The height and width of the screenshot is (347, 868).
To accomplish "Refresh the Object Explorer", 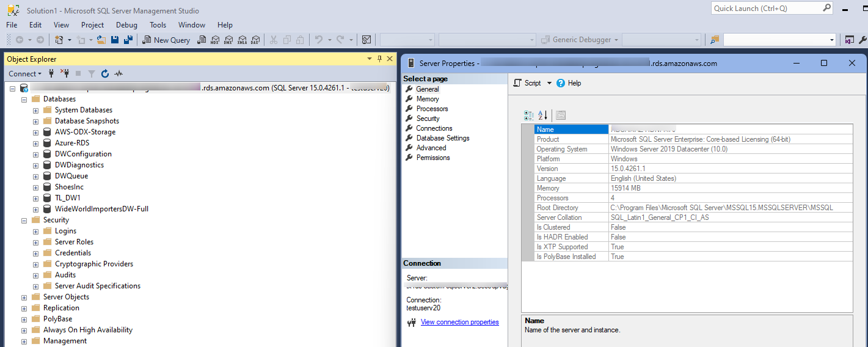I will click(x=105, y=73).
